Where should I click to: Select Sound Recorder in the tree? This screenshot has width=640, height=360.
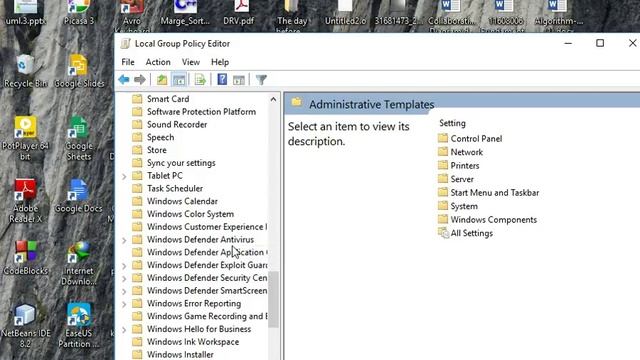click(177, 124)
